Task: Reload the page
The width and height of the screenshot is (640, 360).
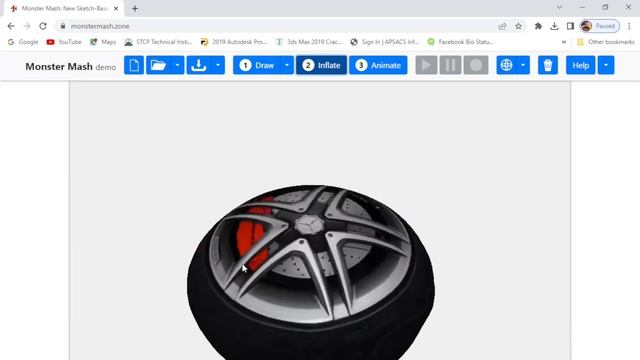Action: tap(43, 26)
